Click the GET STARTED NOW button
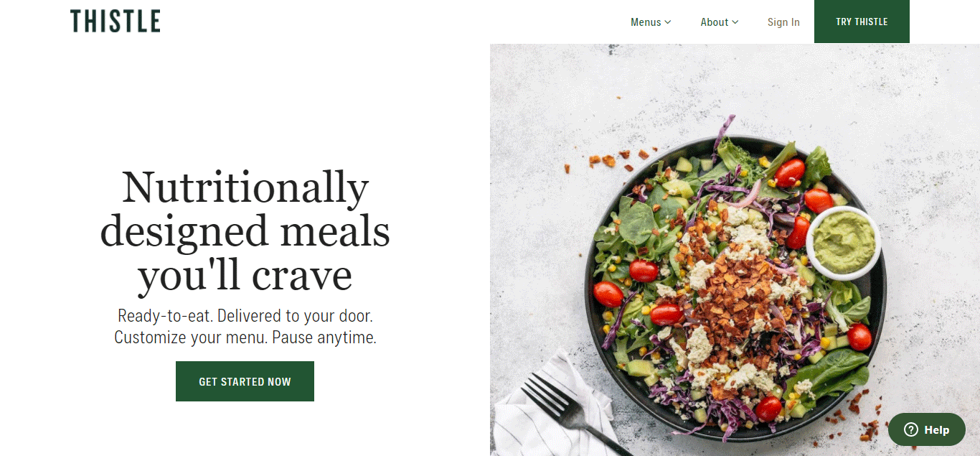 click(245, 381)
